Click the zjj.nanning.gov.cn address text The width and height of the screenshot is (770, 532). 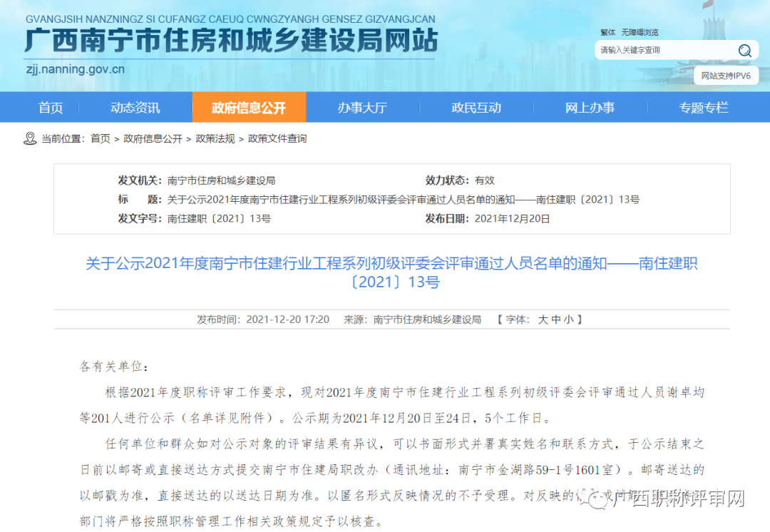(75, 69)
